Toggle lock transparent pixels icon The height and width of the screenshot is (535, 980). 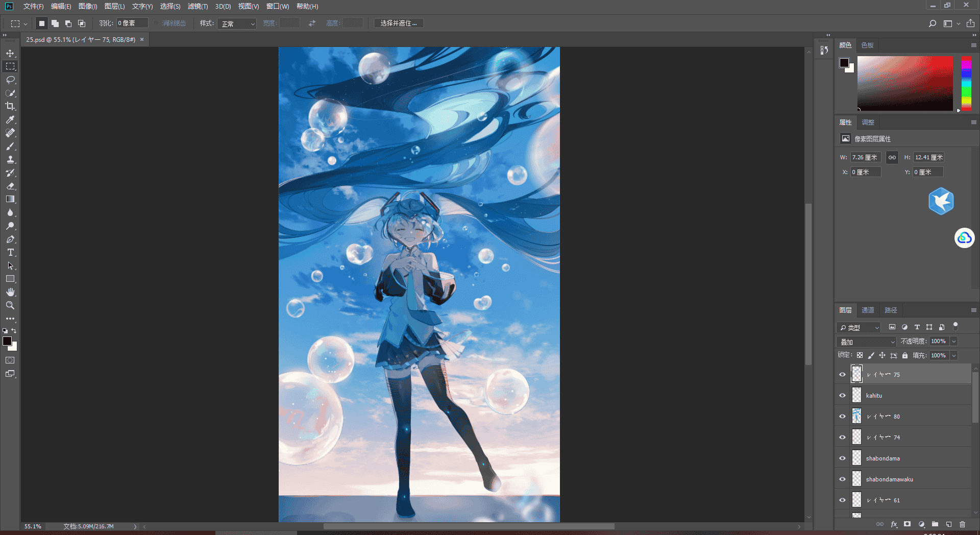860,355
